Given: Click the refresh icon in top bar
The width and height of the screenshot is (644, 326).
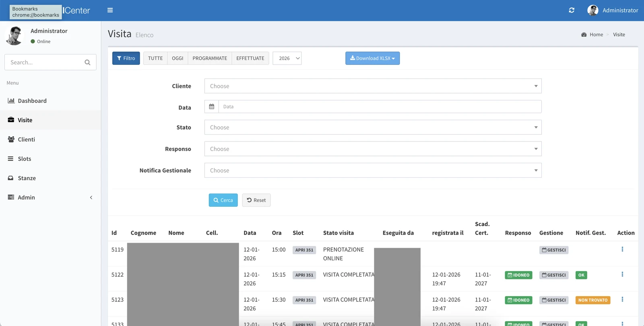Looking at the screenshot, I should pos(572,10).
